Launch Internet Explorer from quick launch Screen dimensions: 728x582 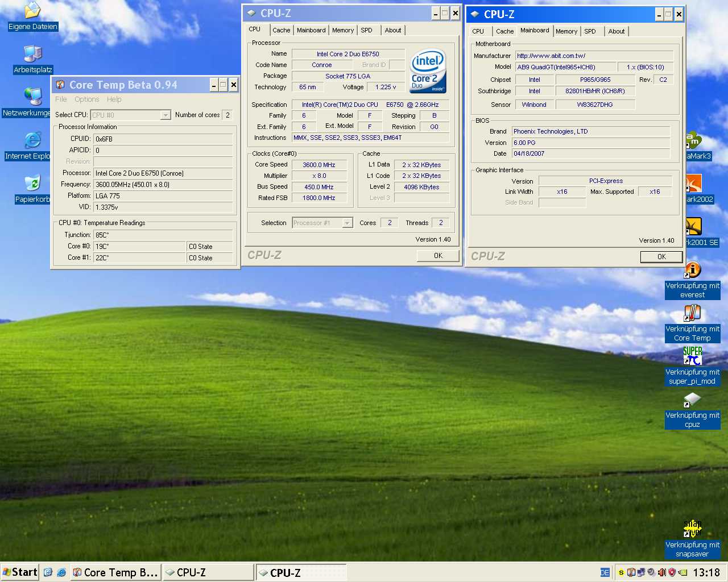(x=61, y=572)
